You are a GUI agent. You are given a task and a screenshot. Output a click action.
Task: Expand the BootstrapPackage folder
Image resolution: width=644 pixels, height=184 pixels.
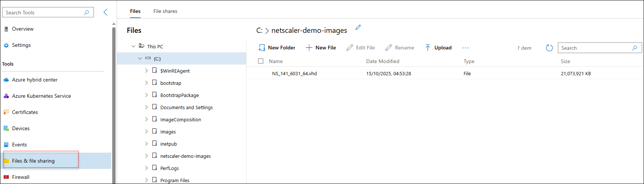[x=146, y=95]
